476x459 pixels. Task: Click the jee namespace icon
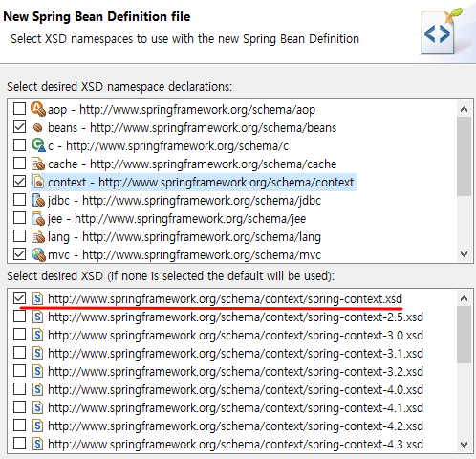coord(38,218)
